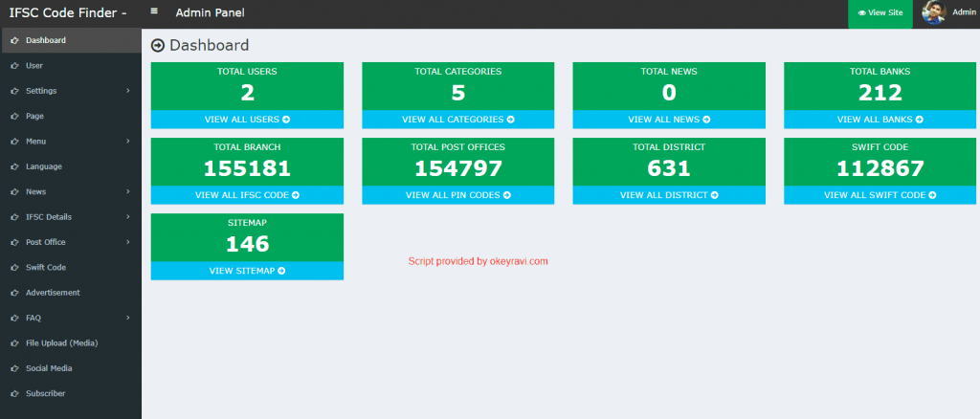Click the circled arrow icon before Dashboard heading
This screenshot has height=419, width=980.
pos(158,45)
